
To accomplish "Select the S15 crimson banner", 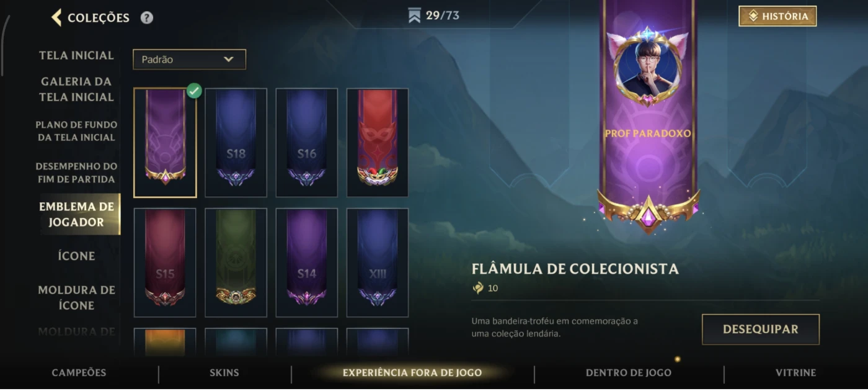I will [x=165, y=263].
